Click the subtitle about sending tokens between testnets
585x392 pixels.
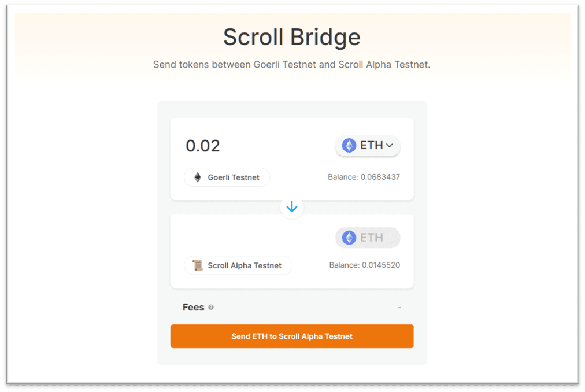[292, 64]
